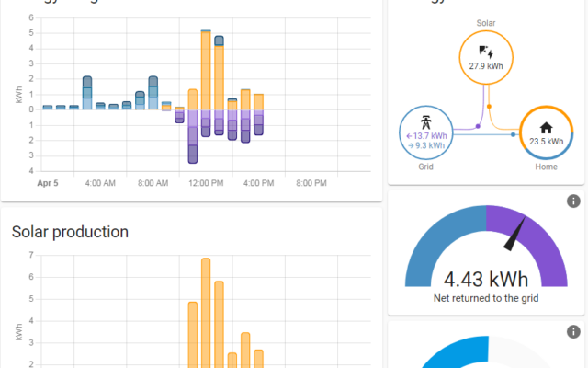Select the 27.9 kWh solar value
588x368 pixels.
pos(486,66)
